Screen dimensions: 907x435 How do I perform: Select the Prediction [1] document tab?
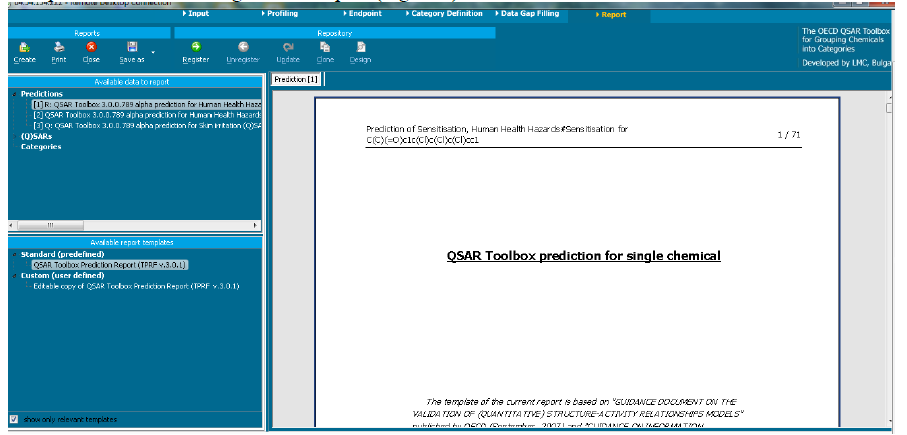(x=296, y=79)
